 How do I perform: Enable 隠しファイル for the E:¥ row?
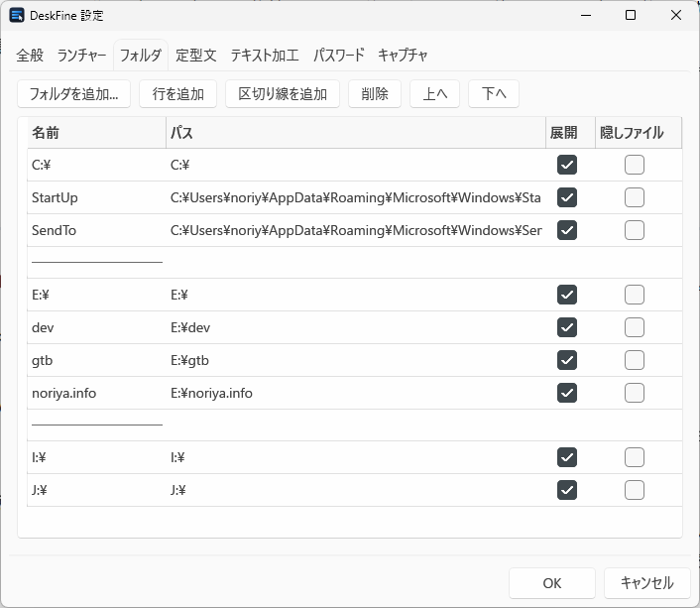pos(635,295)
